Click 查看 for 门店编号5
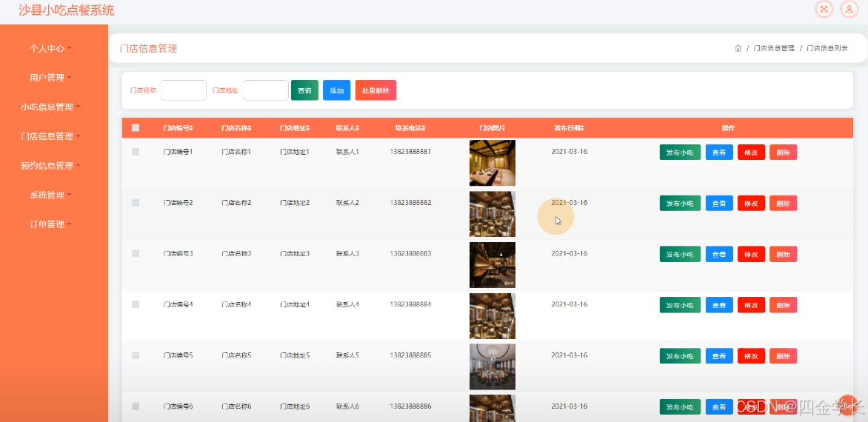 [719, 355]
